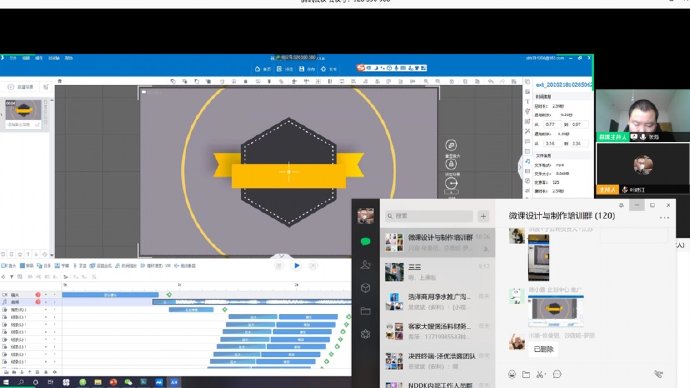Start a voice or video call in WeChat
This screenshot has width=690, height=388.
tap(658, 374)
